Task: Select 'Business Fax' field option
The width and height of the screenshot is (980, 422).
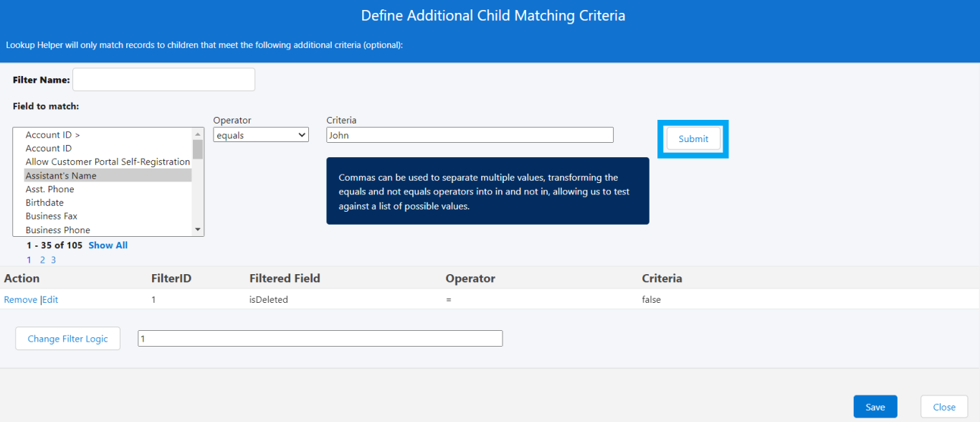Action: coord(51,216)
